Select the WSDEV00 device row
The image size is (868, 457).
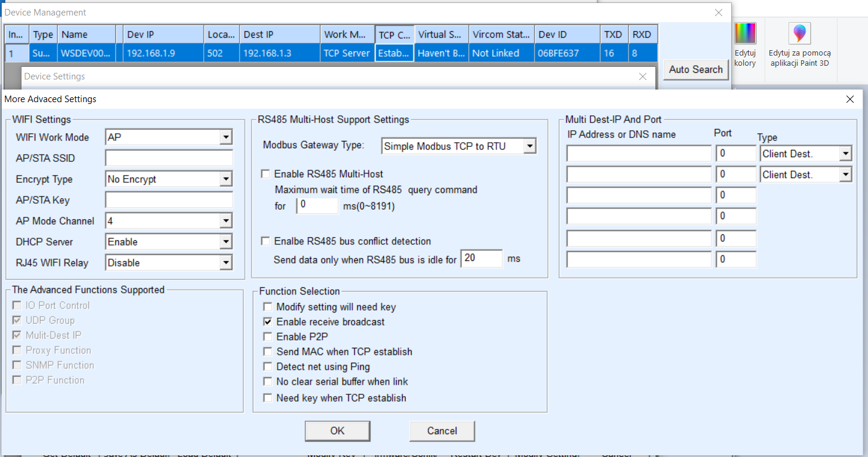(x=87, y=53)
